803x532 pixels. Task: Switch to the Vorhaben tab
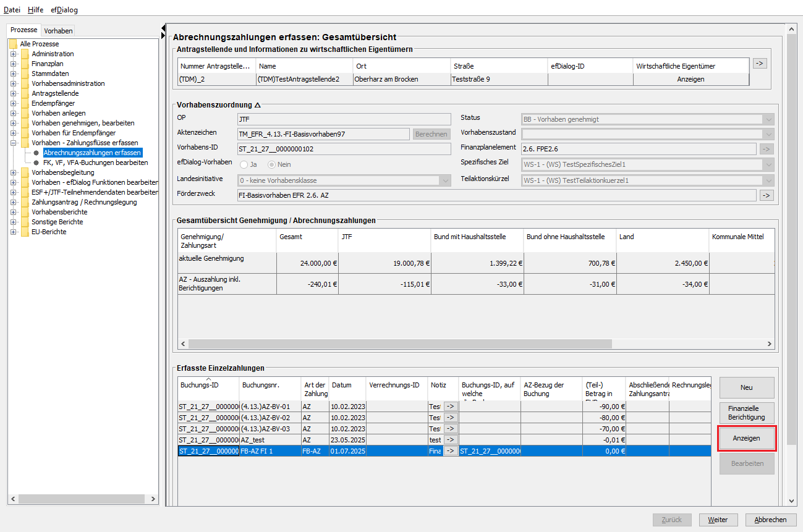click(59, 31)
